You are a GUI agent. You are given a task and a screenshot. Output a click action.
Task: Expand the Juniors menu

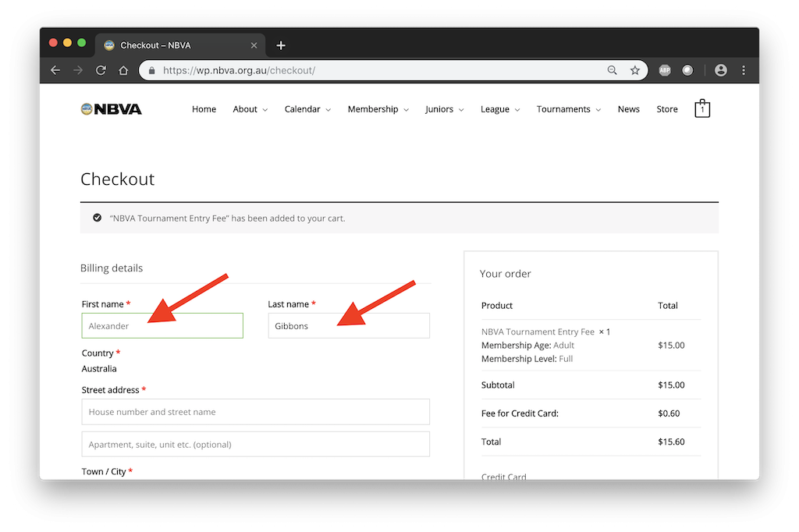[444, 109]
